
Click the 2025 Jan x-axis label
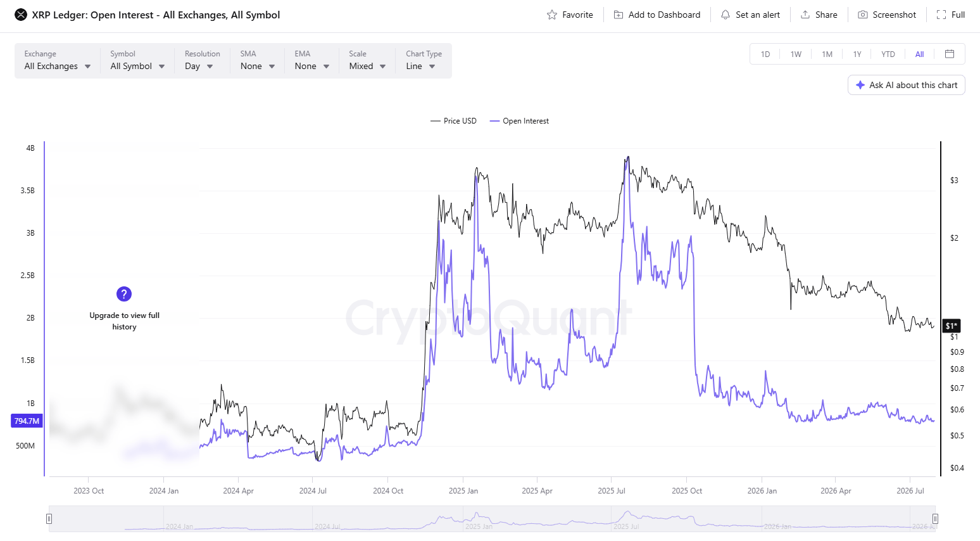[x=463, y=491]
